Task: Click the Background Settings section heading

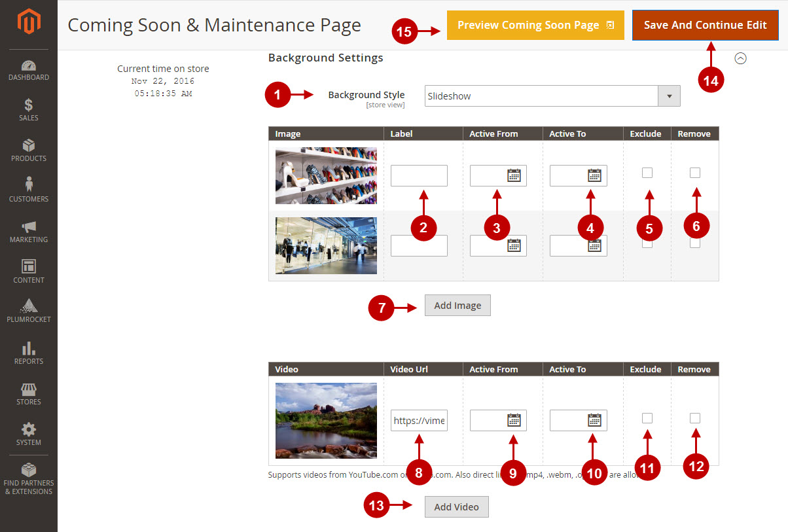Action: [x=326, y=58]
